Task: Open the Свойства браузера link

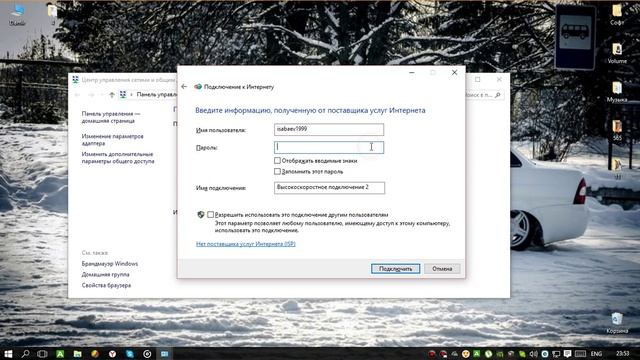Action: [106, 285]
